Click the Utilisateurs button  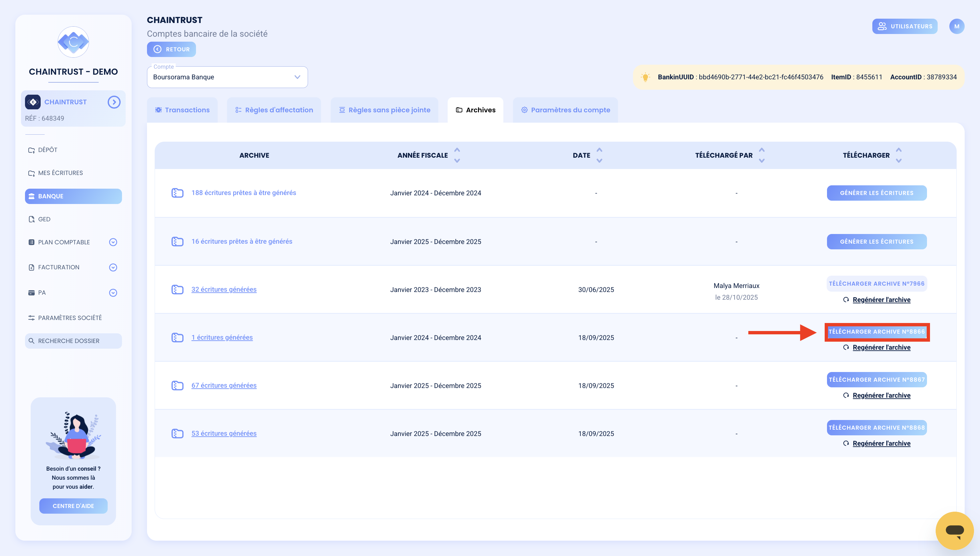[x=905, y=26]
